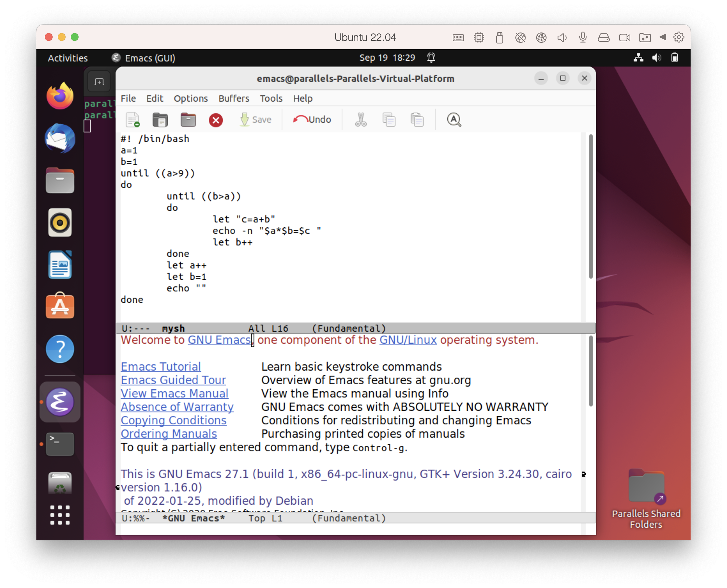
Task: Click the "#! /bin/bash" shebang line
Action: tap(155, 139)
